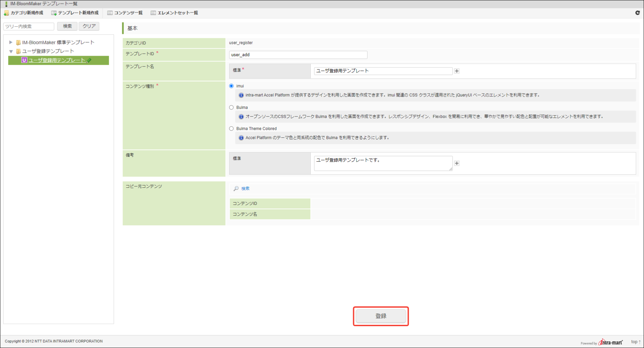The width and height of the screenshot is (644, 348).
Task: Click the magnifier icon for copy source search
Action: [236, 188]
